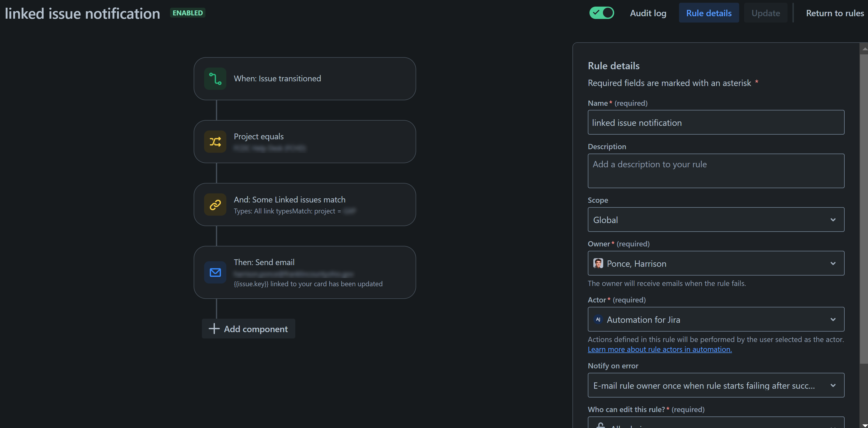Click the Name input field
868x428 pixels.
coord(716,122)
